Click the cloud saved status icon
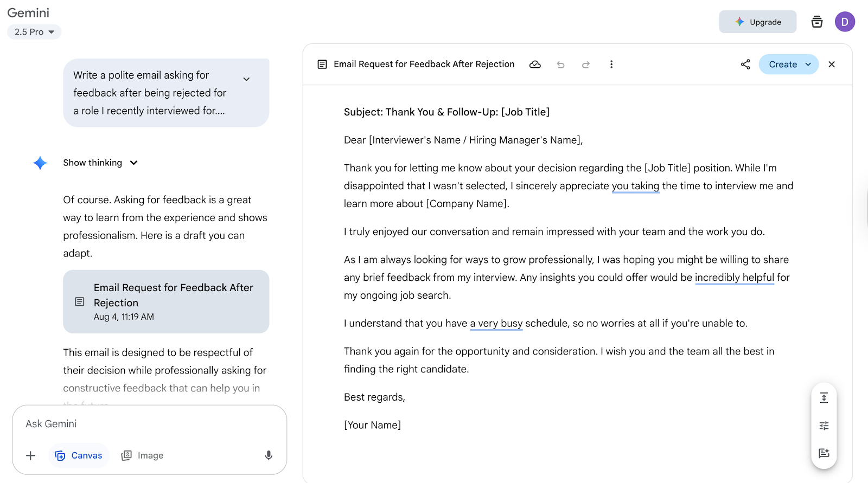 (x=535, y=65)
